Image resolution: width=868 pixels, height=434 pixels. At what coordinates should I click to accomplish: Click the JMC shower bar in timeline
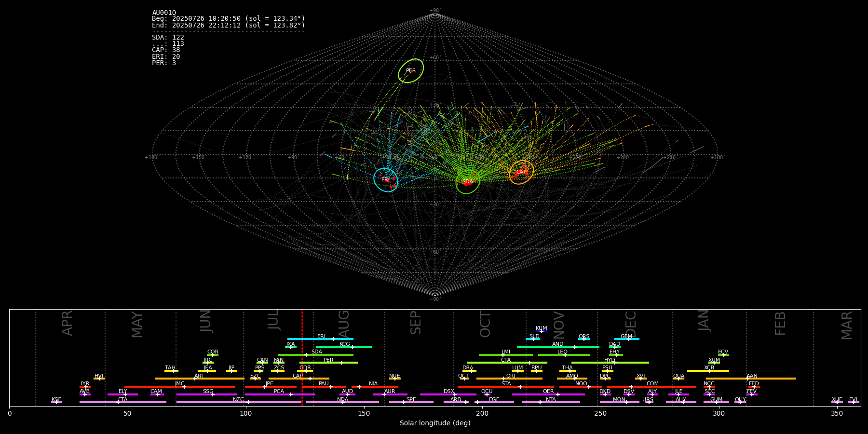[180, 387]
